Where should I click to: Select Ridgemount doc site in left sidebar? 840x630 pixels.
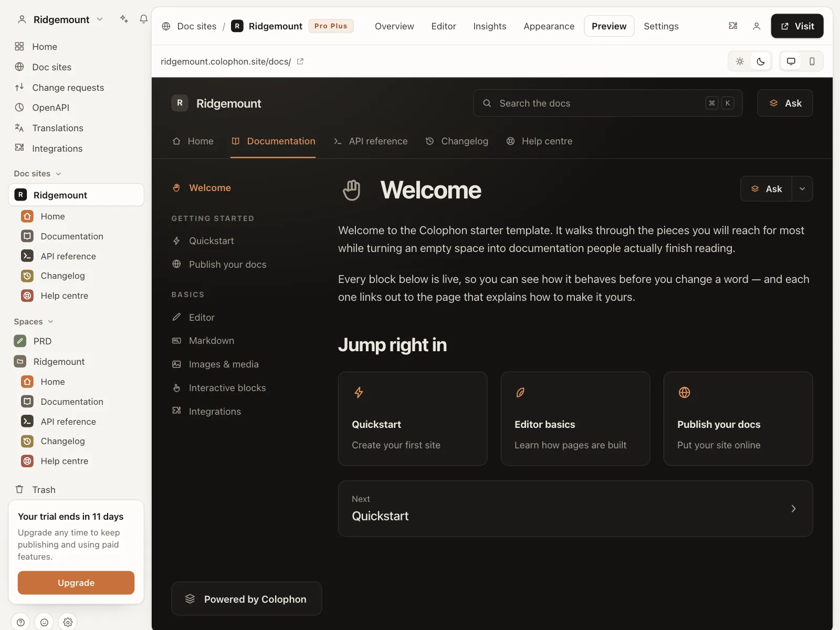pos(76,195)
